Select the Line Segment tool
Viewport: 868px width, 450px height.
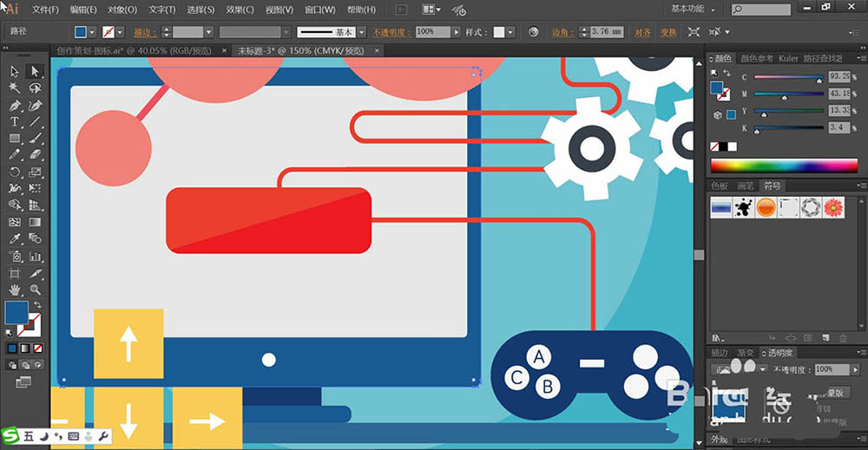pos(35,121)
